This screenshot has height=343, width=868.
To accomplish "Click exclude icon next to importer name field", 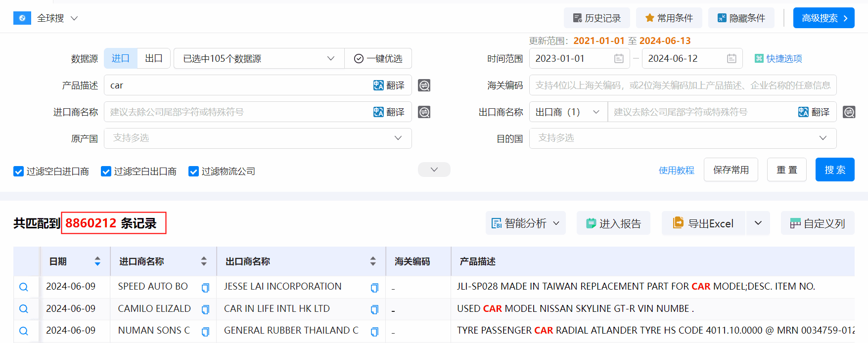I will (424, 112).
